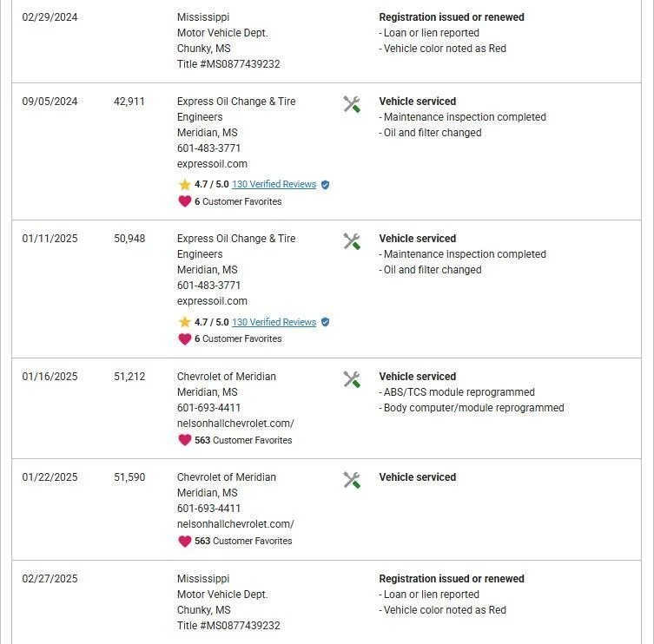Open 130 Verified Reviews link in the 01/11/2025 entry
The height and width of the screenshot is (644, 654).
[x=274, y=322]
